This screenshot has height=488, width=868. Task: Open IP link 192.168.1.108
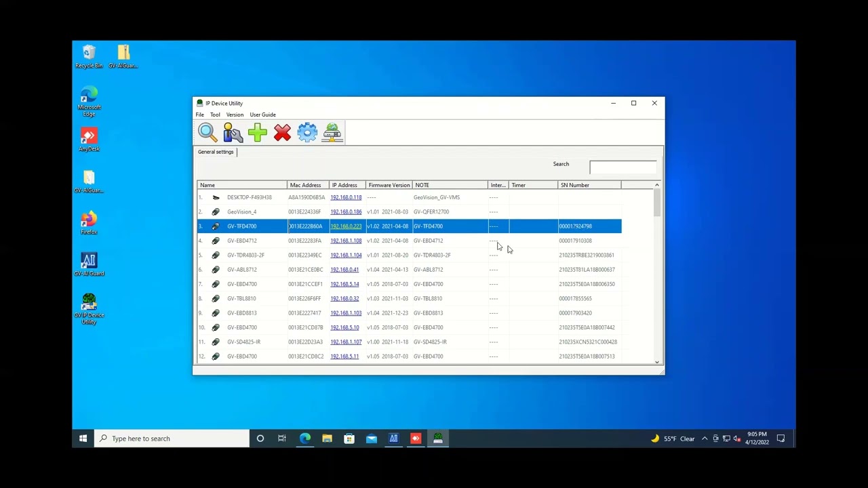tap(346, 241)
